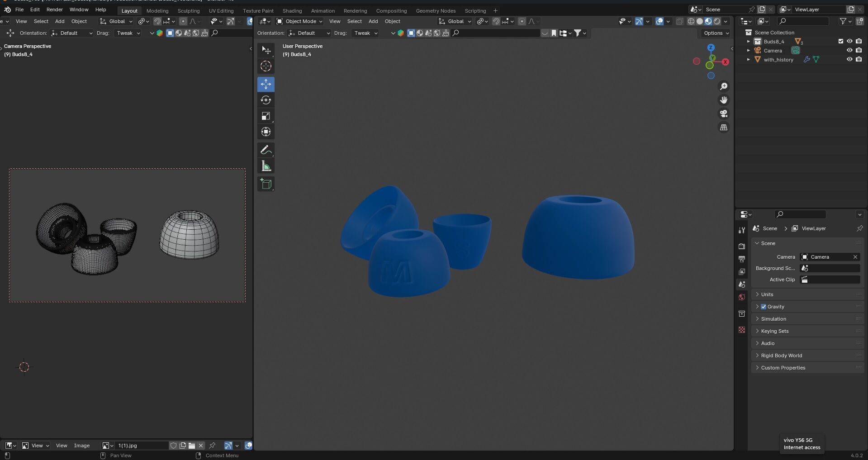Add a workspace with the plus button

click(495, 11)
